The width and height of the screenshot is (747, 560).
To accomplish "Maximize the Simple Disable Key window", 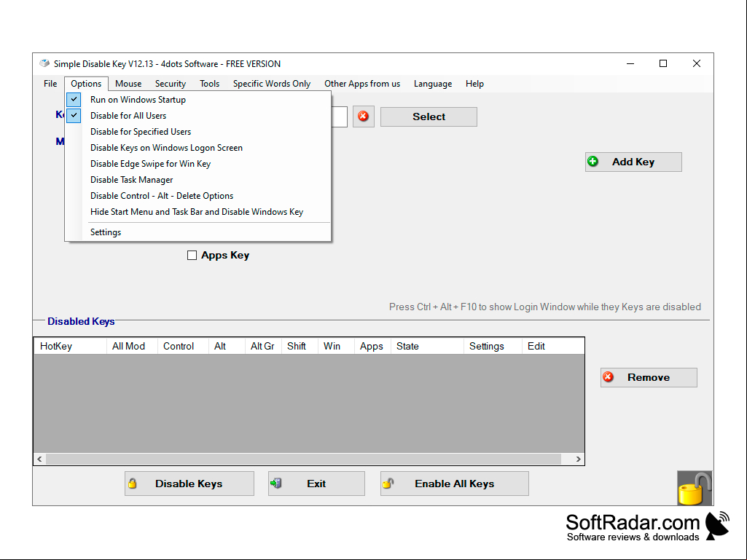I will click(663, 64).
